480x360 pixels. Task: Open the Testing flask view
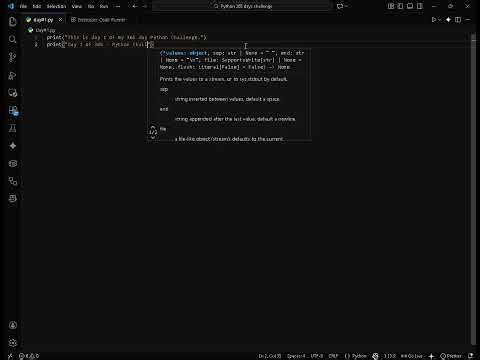(13, 128)
